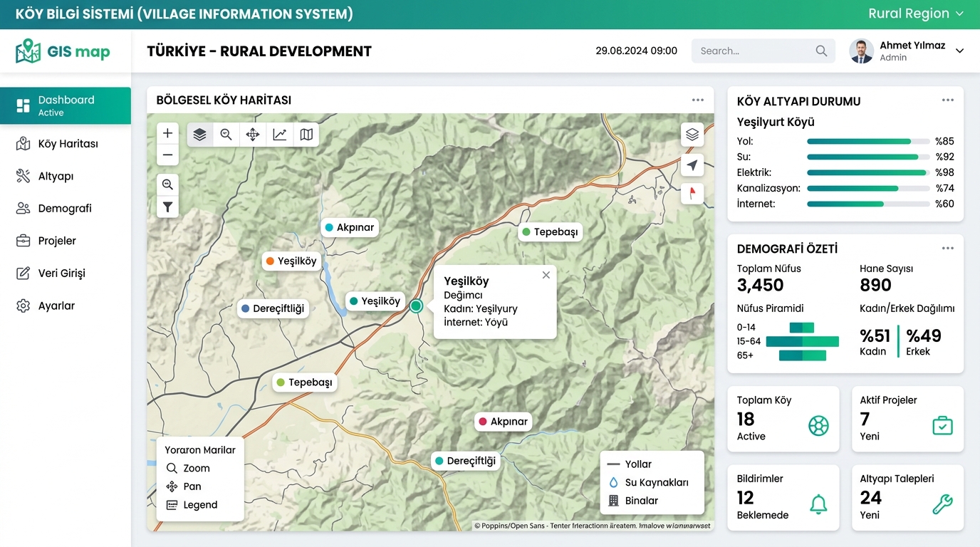
Task: Select the pan arrows tool in map toolbar
Action: pos(253,135)
